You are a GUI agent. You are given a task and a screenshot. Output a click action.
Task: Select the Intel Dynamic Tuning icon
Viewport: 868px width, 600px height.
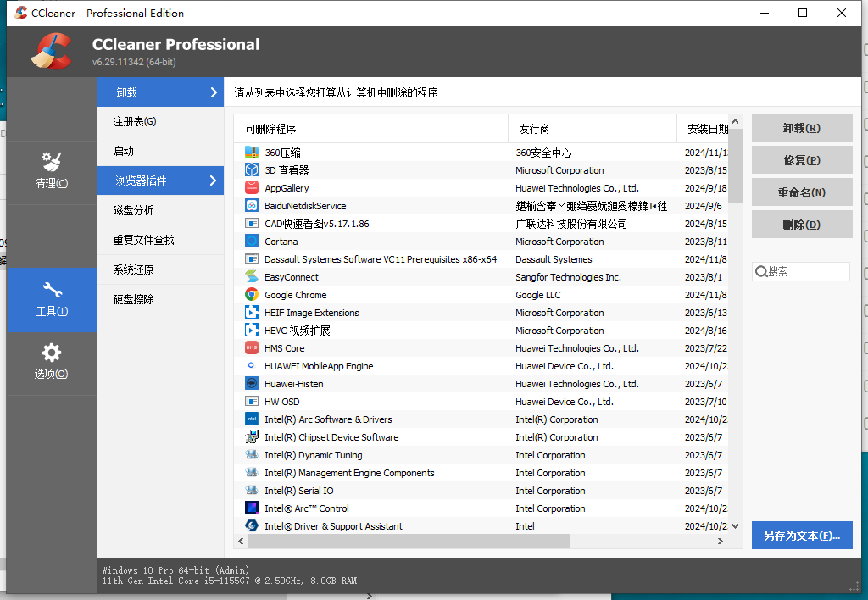click(252, 455)
